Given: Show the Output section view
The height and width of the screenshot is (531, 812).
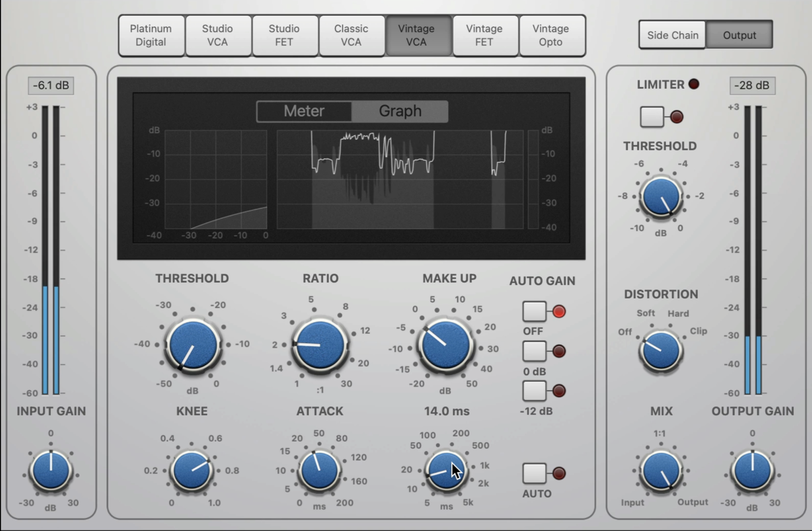Looking at the screenshot, I should [739, 35].
